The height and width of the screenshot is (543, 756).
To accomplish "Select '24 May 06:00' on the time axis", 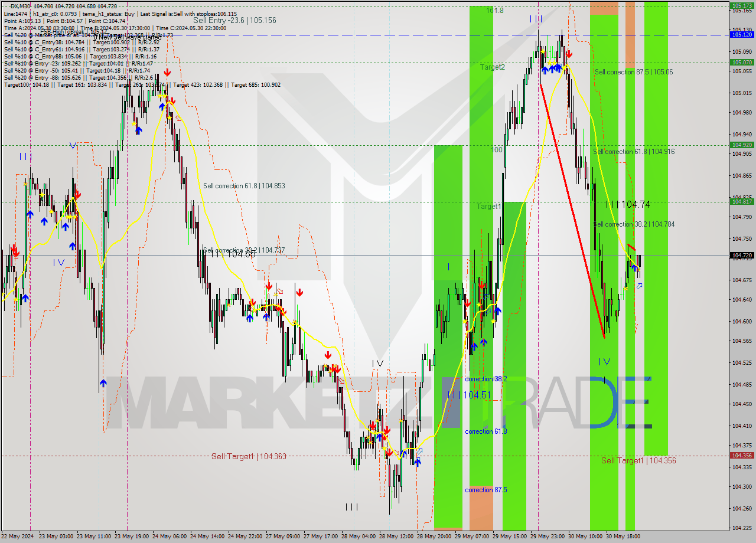I will [170, 537].
